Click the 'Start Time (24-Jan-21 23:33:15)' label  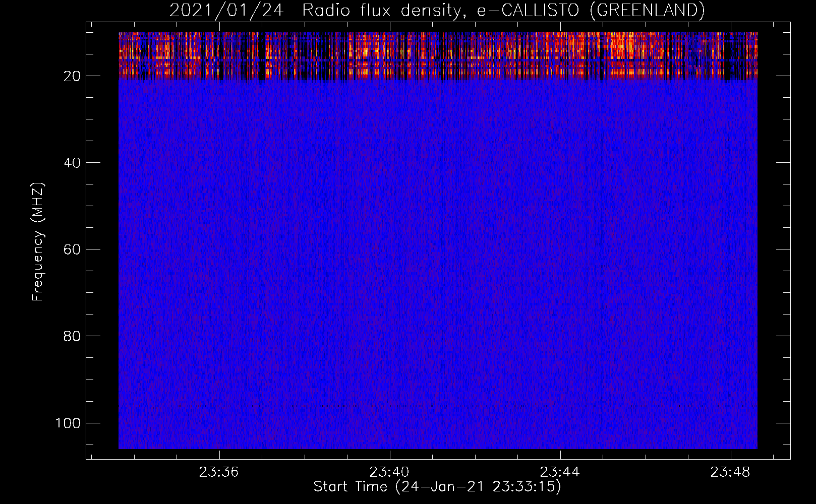[x=437, y=487]
